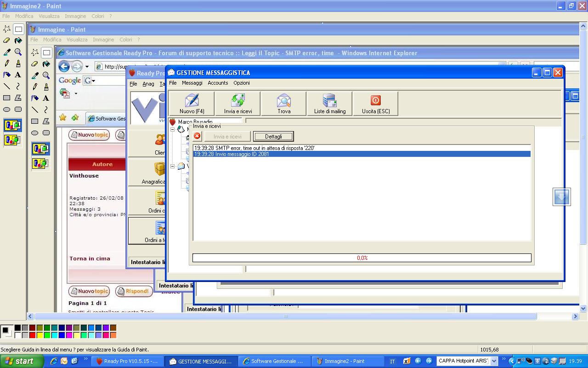
Task: Click the blue down-arrow button at right edge
Action: pyautogui.click(x=562, y=197)
